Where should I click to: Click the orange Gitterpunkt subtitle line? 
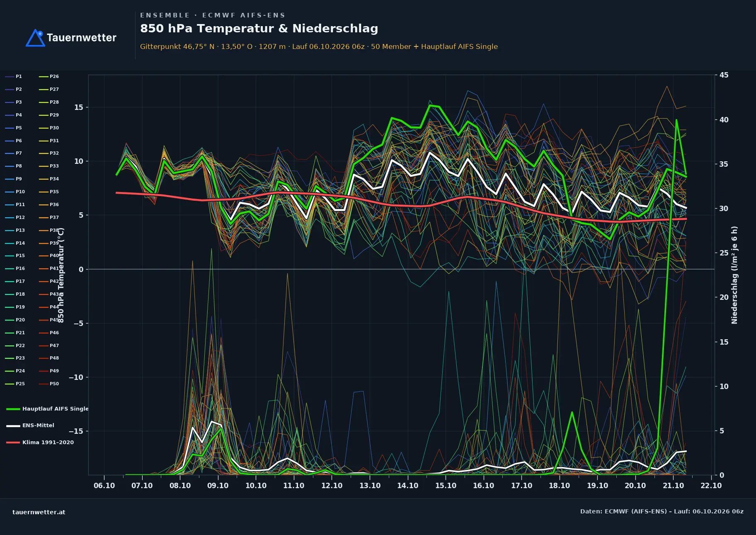click(x=319, y=46)
